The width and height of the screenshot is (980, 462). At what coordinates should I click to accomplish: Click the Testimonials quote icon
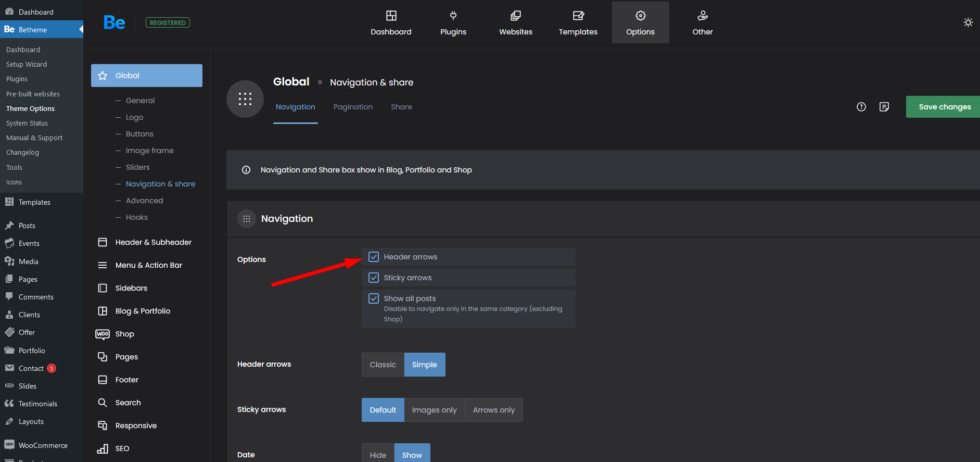(9, 404)
